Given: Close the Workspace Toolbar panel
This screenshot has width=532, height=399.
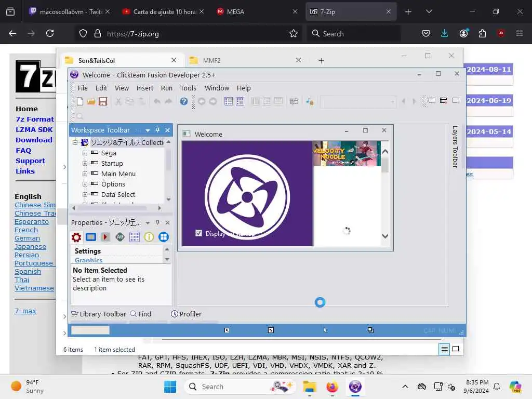Looking at the screenshot, I should pyautogui.click(x=167, y=130).
